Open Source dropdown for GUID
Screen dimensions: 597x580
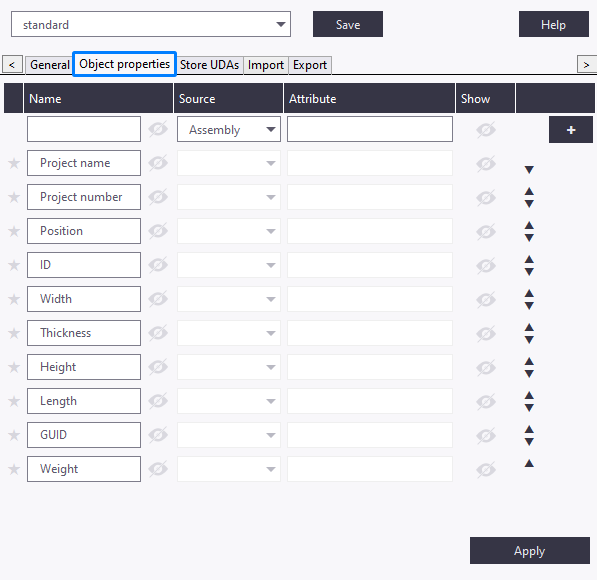229,435
